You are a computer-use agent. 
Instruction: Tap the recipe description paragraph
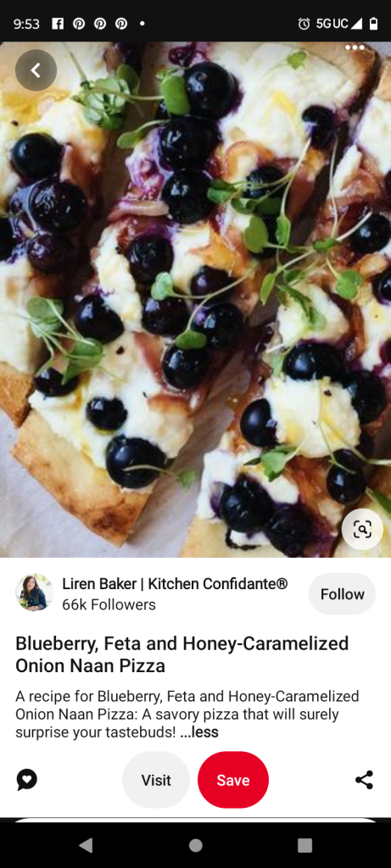point(187,714)
